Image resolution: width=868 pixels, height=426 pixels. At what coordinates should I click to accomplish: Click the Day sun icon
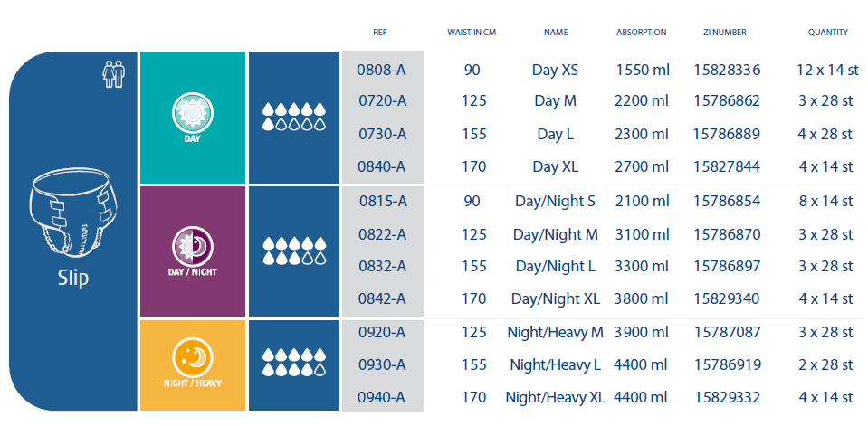pos(193,113)
